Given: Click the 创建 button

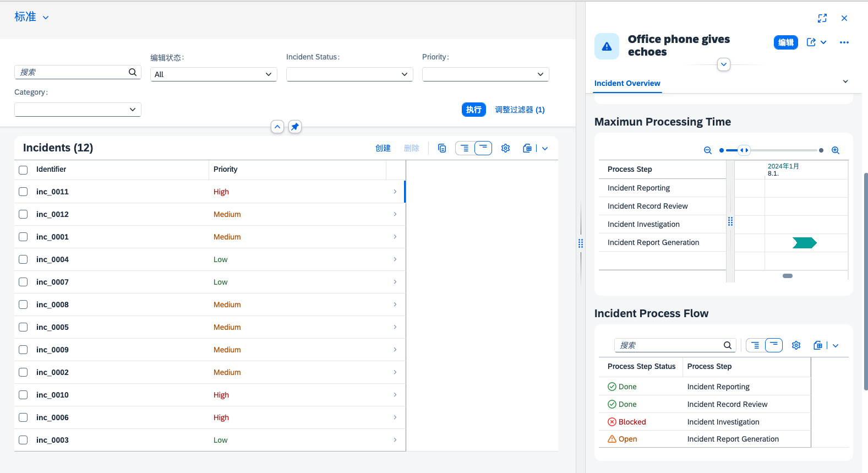Looking at the screenshot, I should coord(383,148).
